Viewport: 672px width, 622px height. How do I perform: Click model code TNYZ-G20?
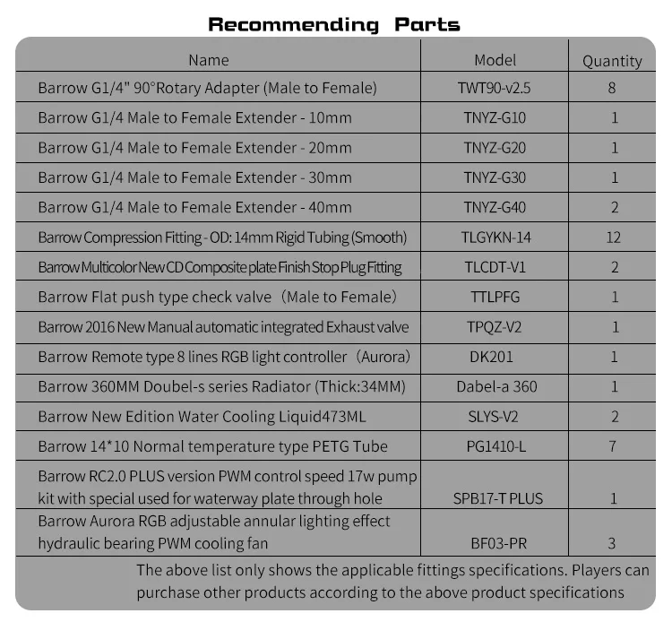click(x=495, y=148)
